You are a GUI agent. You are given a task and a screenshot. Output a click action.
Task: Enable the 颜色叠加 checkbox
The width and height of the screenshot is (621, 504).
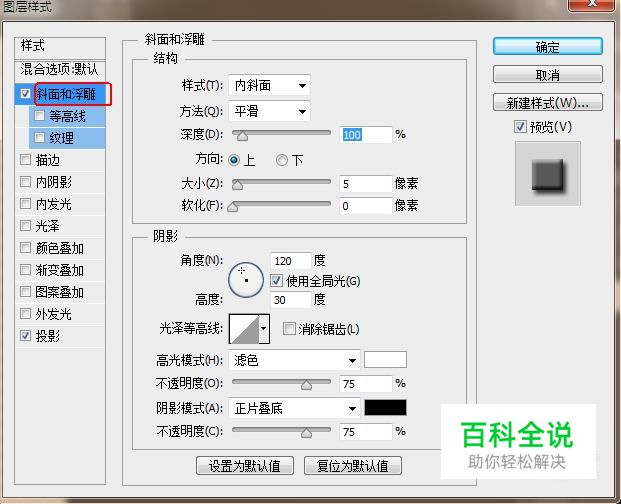point(25,248)
